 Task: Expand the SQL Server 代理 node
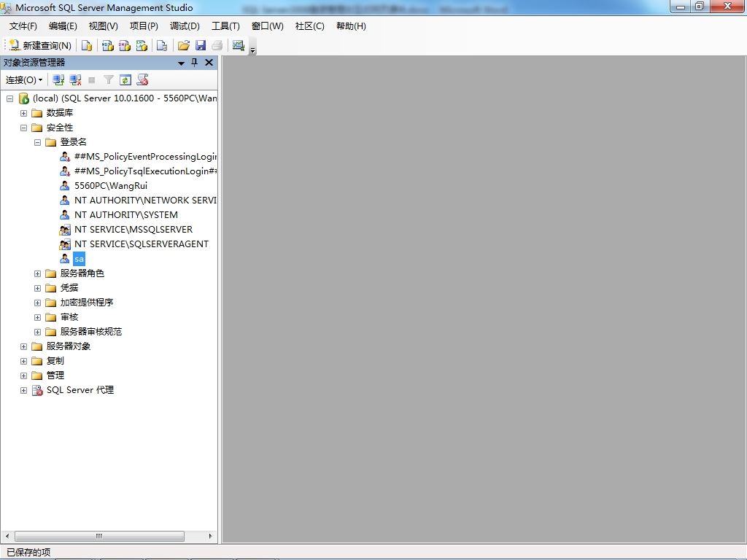tap(23, 391)
